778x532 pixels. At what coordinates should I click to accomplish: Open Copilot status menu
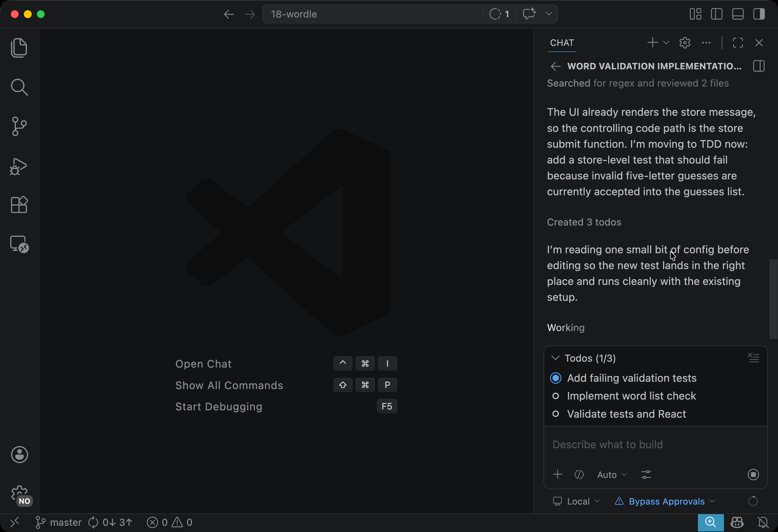pos(737,522)
